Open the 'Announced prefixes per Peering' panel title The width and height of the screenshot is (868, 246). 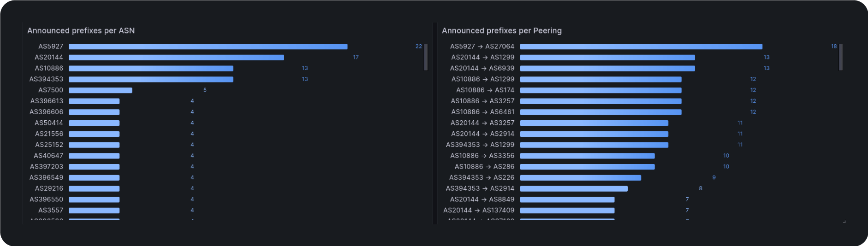pos(501,31)
